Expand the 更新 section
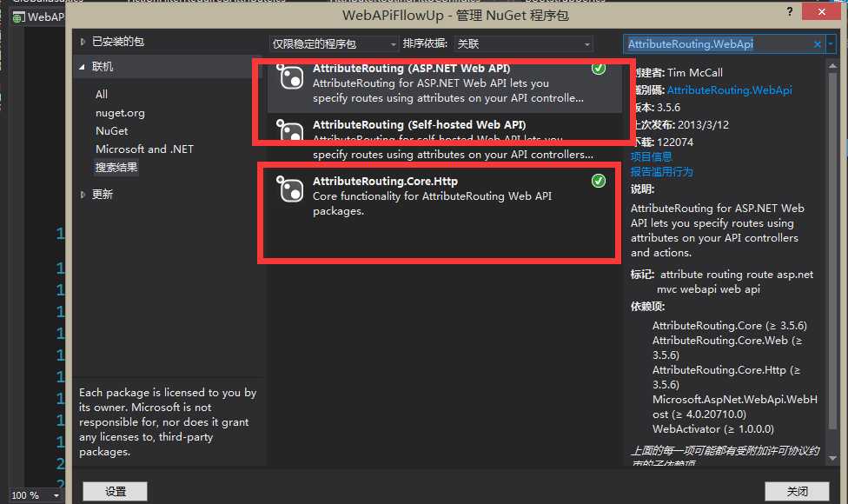 click(x=83, y=194)
